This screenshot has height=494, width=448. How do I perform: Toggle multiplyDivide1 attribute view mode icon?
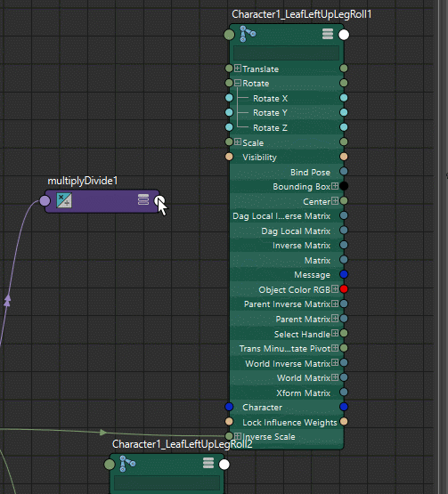coord(143,199)
